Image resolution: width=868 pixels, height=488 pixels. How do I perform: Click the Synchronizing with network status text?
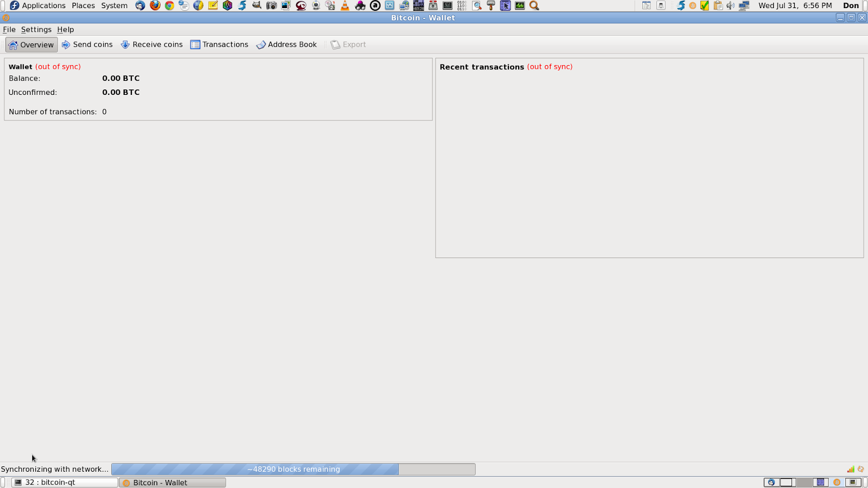coord(55,469)
